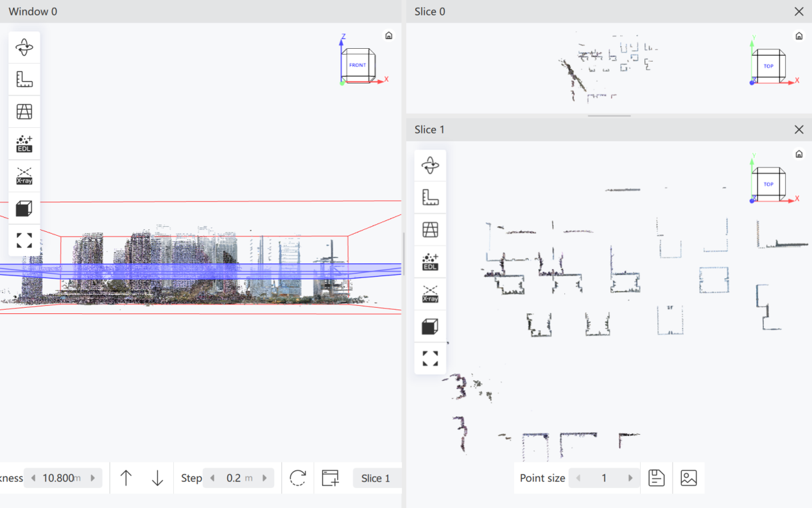This screenshot has width=812, height=508.
Task: Move the slice up with the up arrow
Action: pyautogui.click(x=126, y=478)
